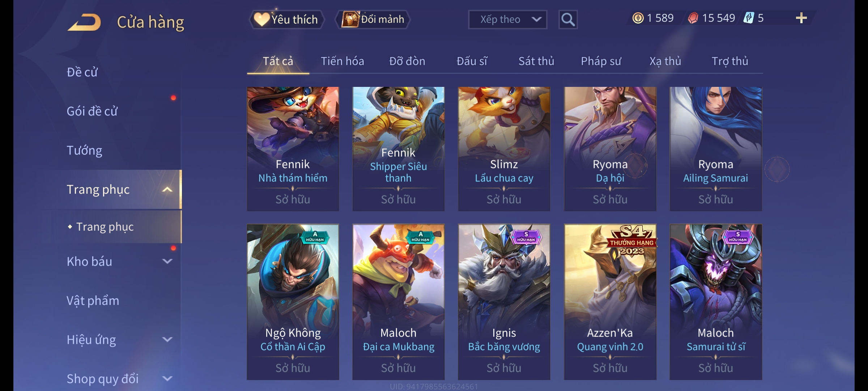Image resolution: width=868 pixels, height=391 pixels.
Task: Open the Tướng sidebar menu
Action: point(84,150)
